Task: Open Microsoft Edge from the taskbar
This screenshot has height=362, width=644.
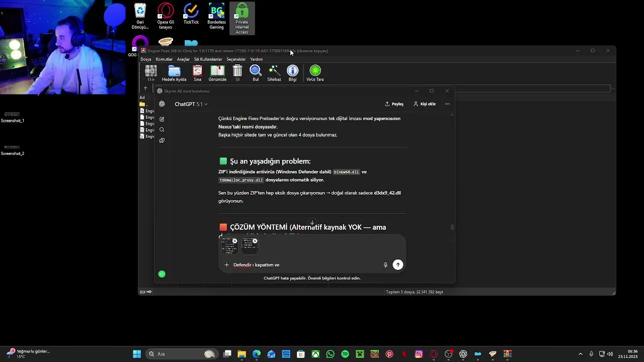Action: [257, 354]
